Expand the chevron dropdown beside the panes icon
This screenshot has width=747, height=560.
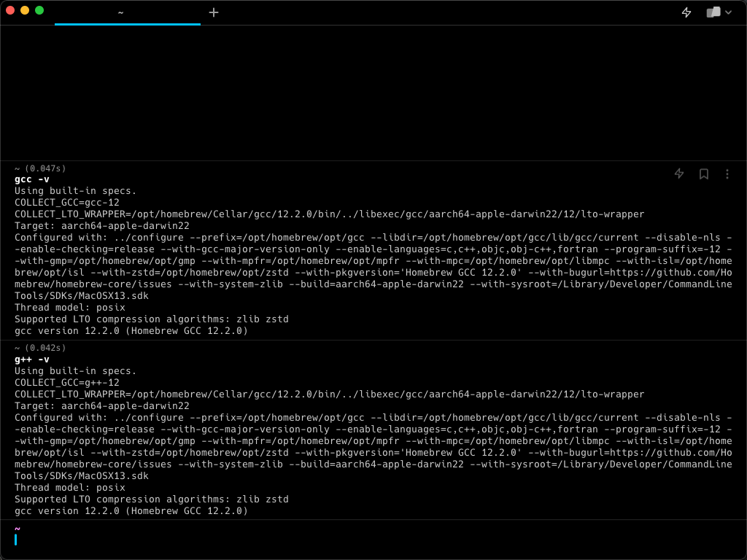coord(729,12)
